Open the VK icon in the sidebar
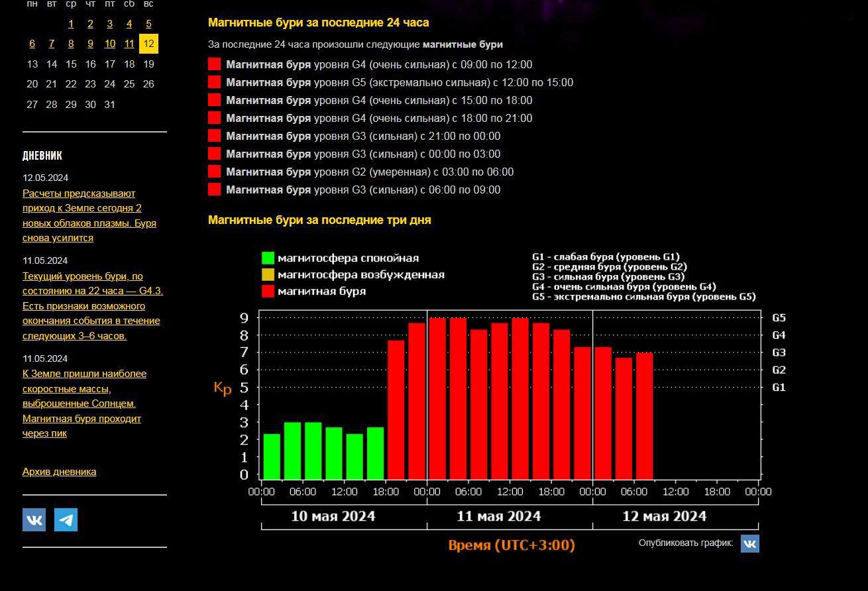This screenshot has width=868, height=591. 34,520
